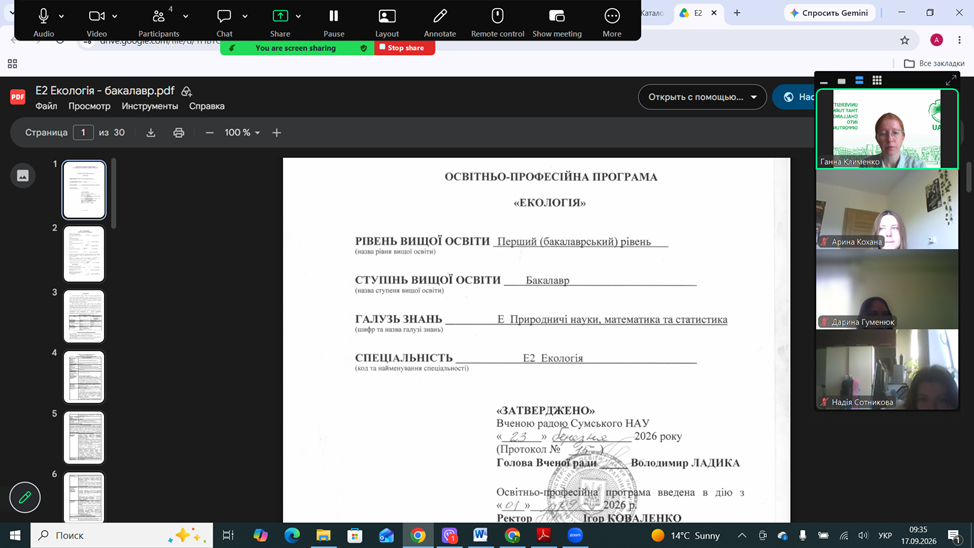
Task: Open the Файл menu
Action: (x=46, y=106)
